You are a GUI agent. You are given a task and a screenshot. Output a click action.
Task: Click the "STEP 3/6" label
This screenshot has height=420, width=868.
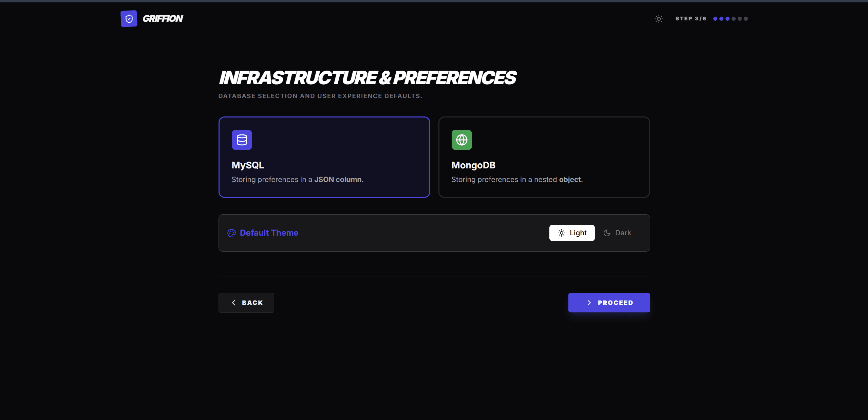click(x=691, y=19)
